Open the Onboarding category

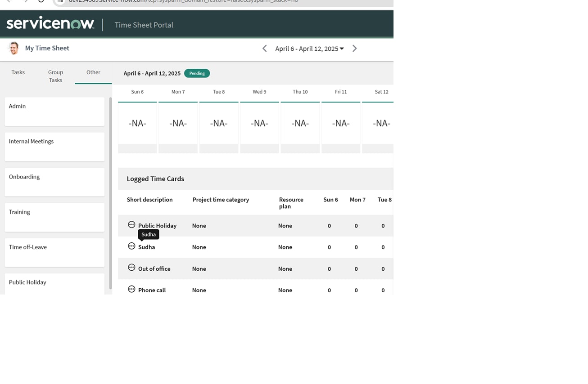(x=54, y=182)
